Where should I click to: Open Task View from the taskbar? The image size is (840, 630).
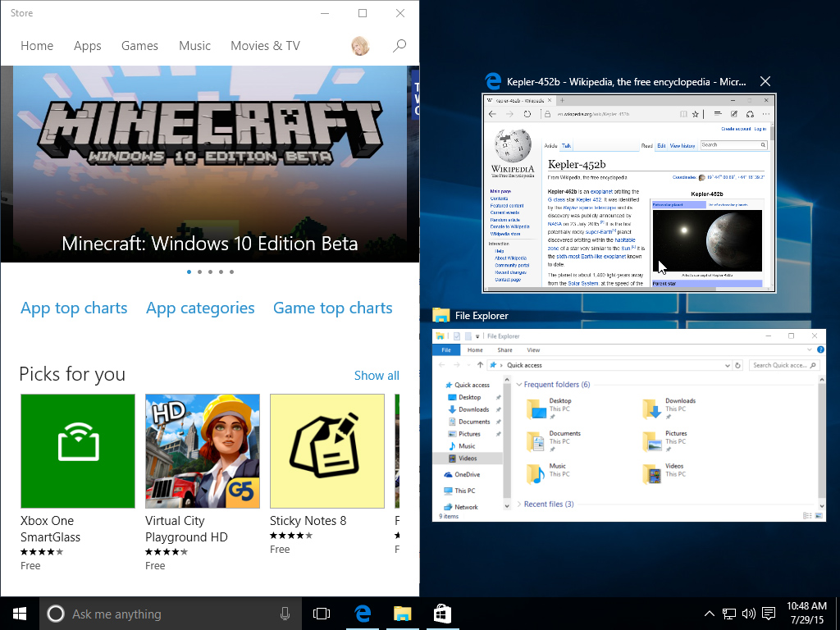[x=322, y=614]
